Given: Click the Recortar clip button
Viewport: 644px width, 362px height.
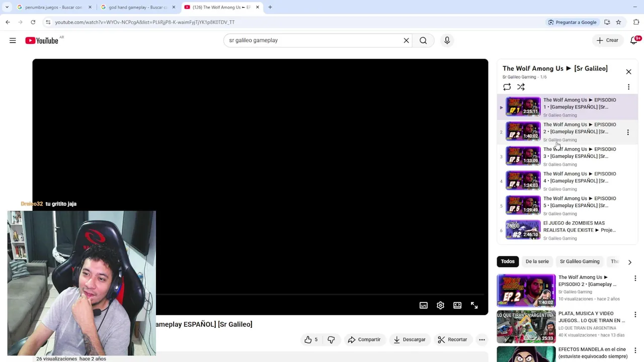Looking at the screenshot, I should click(x=453, y=340).
